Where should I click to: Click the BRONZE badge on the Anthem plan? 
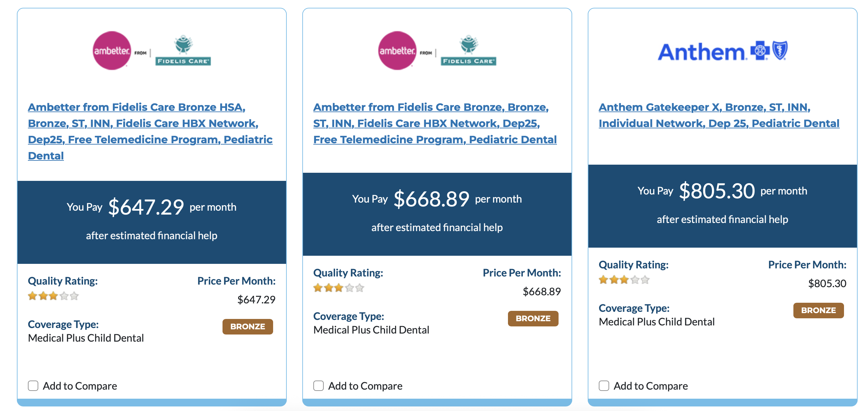[x=818, y=310]
